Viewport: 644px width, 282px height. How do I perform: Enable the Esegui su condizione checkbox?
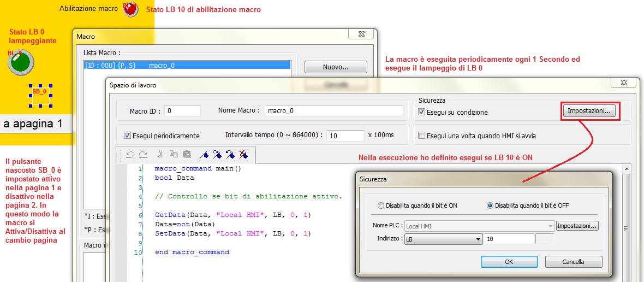421,112
